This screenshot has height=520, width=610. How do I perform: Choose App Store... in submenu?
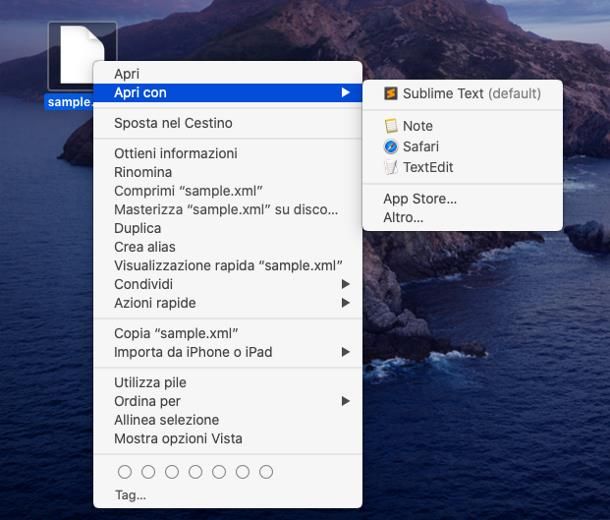click(463, 199)
